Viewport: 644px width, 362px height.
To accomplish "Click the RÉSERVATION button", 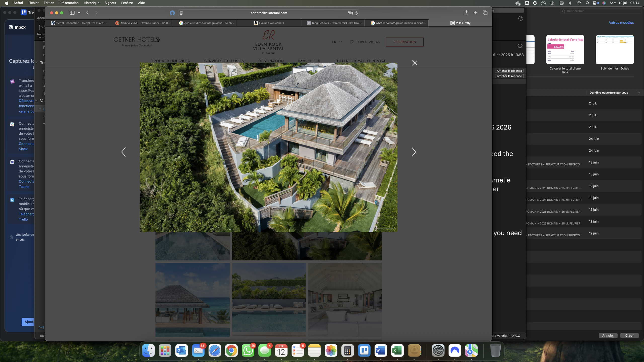I will 405,42.
